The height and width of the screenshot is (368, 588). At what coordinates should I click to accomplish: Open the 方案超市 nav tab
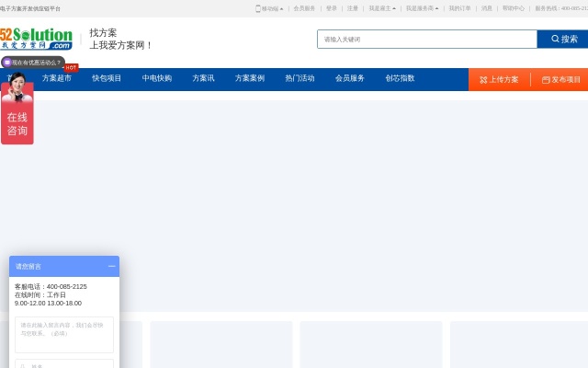[57, 79]
